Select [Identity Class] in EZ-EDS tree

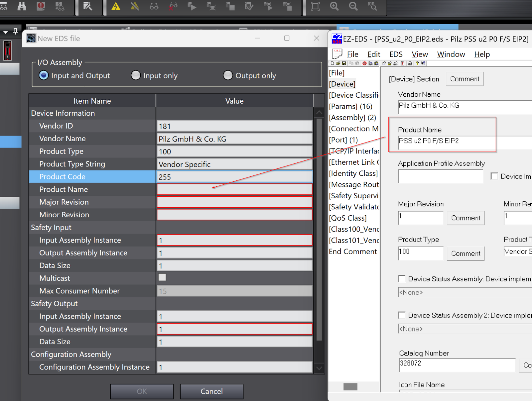coord(353,173)
